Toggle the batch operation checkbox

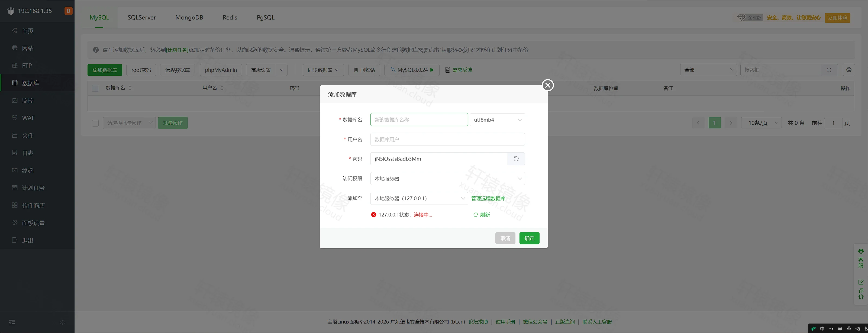tap(95, 123)
